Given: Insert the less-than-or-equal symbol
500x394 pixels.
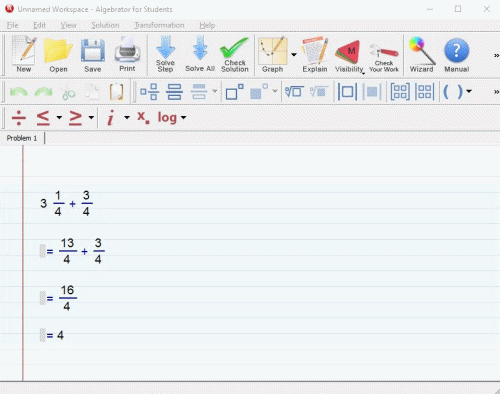Looking at the screenshot, I should coord(43,118).
